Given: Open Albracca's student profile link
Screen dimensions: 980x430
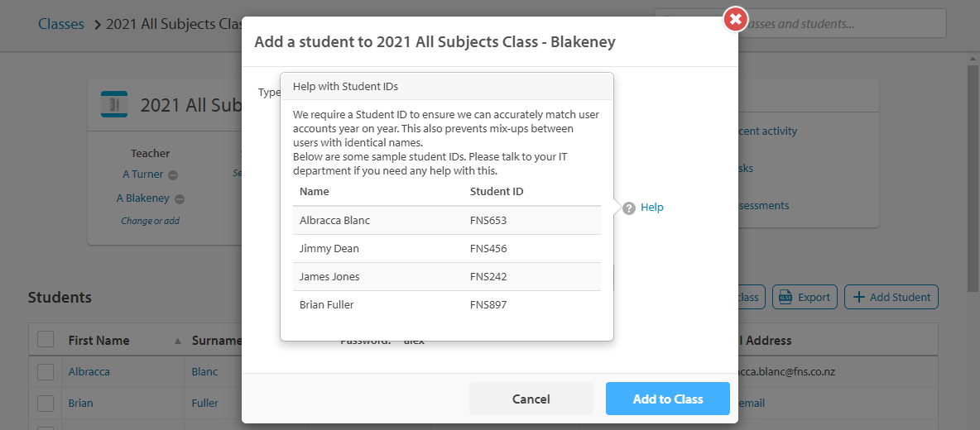Looking at the screenshot, I should pos(89,372).
